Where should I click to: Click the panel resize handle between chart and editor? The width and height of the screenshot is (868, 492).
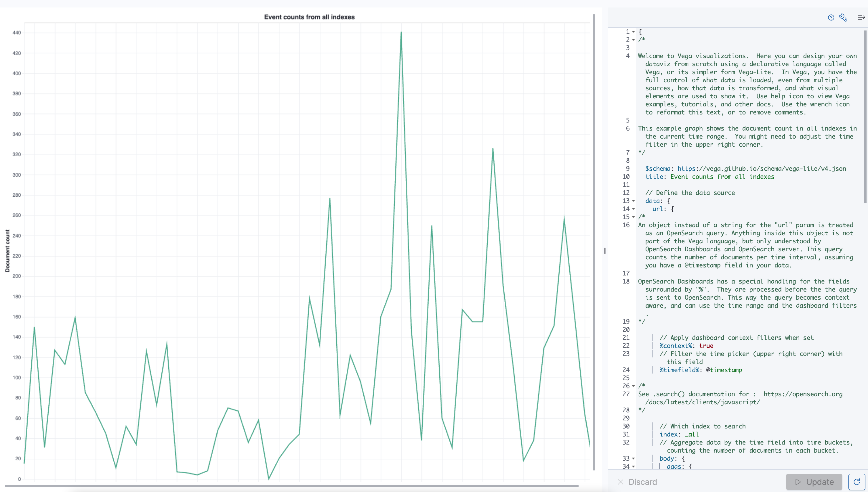605,251
